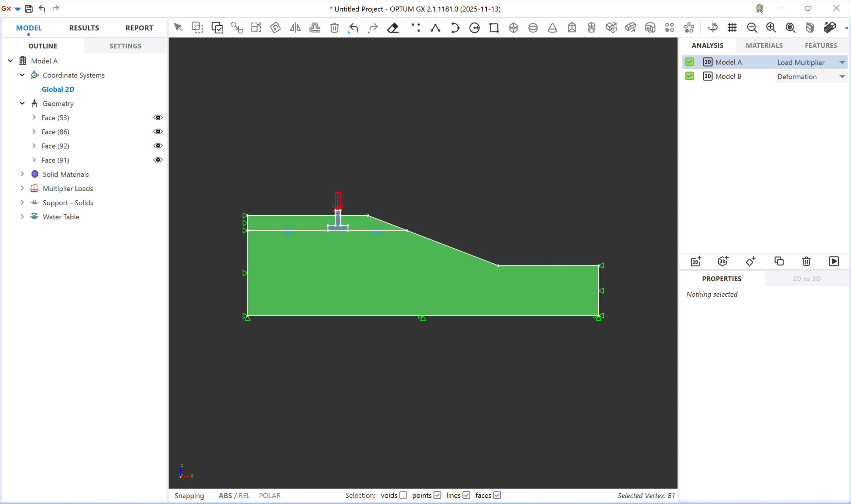Enable the voids selection checkbox
The height and width of the screenshot is (504, 851).
coord(404,495)
